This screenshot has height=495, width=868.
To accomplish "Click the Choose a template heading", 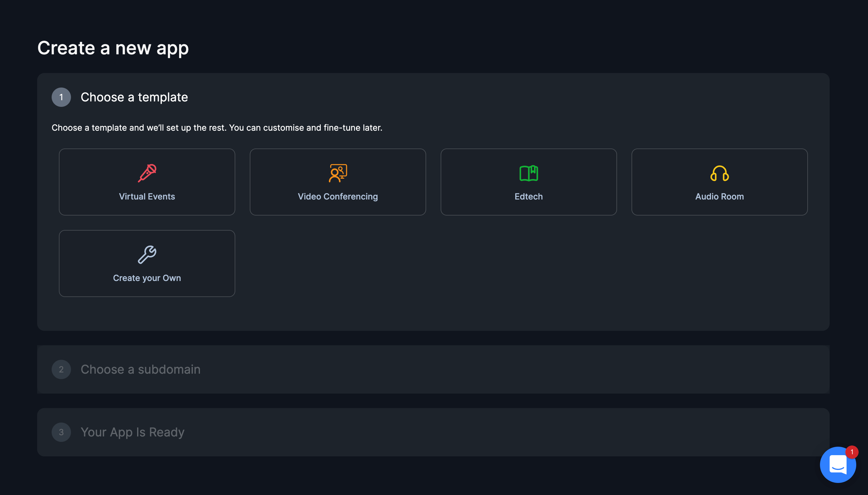I will click(134, 97).
